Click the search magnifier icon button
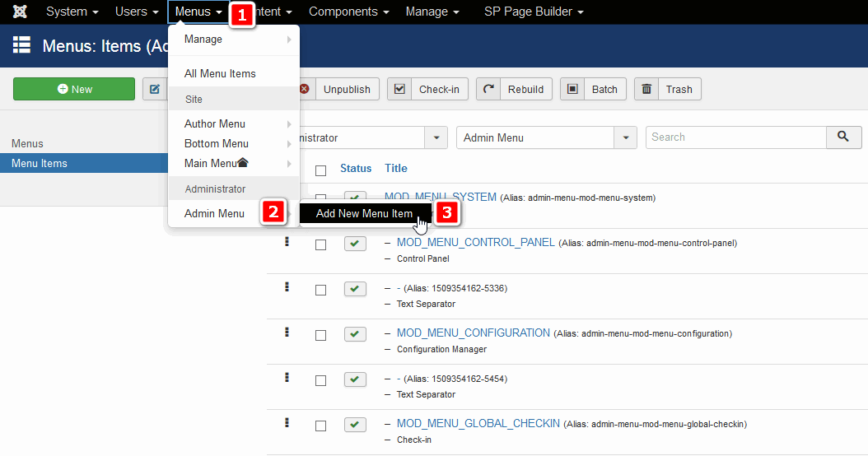The height and width of the screenshot is (456, 868). tap(843, 137)
